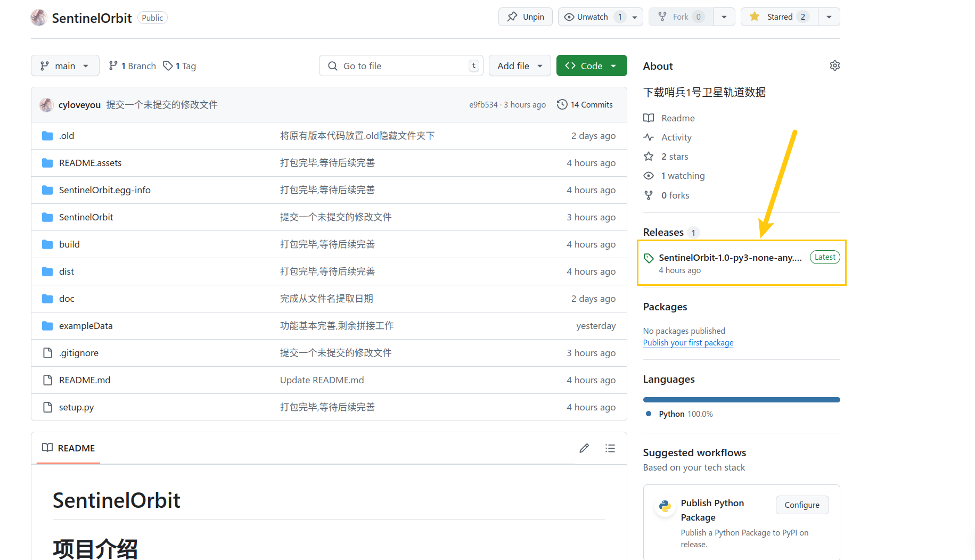Click the release tag icon for SentinelOrbit-1.0
The height and width of the screenshot is (560, 975).
pyautogui.click(x=649, y=258)
